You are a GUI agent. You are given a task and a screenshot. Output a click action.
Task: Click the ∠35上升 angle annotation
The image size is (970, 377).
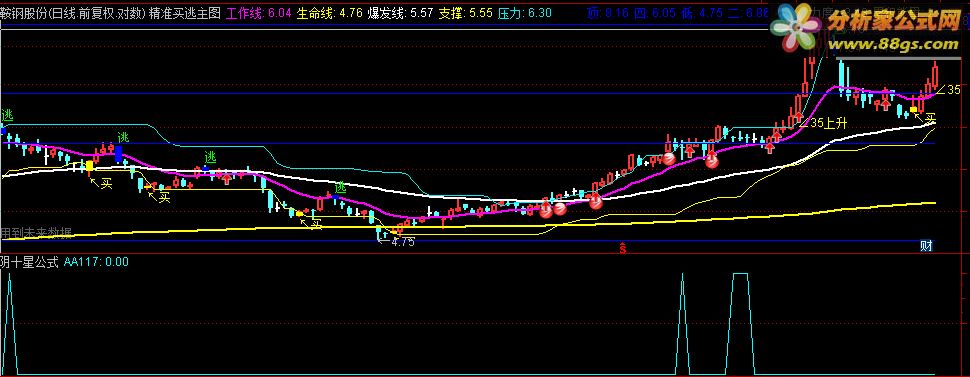(823, 123)
